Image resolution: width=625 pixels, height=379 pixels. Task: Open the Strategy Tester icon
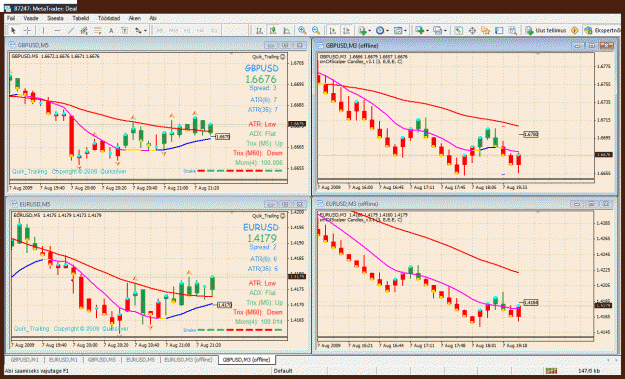(x=513, y=31)
